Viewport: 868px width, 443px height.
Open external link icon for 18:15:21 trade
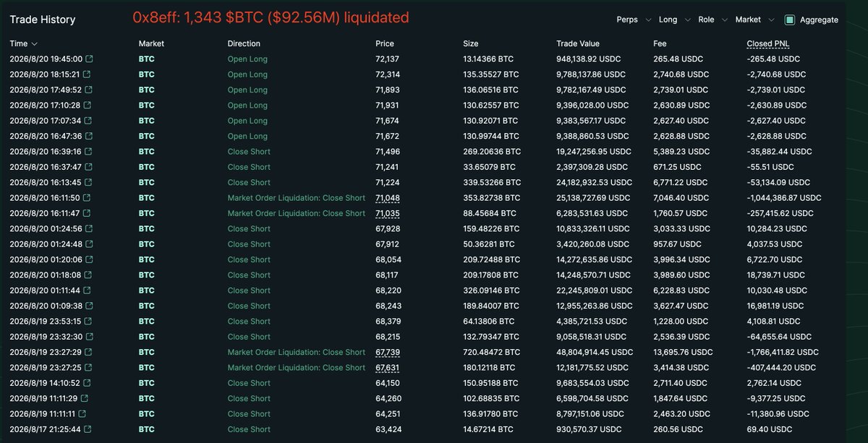coord(88,74)
